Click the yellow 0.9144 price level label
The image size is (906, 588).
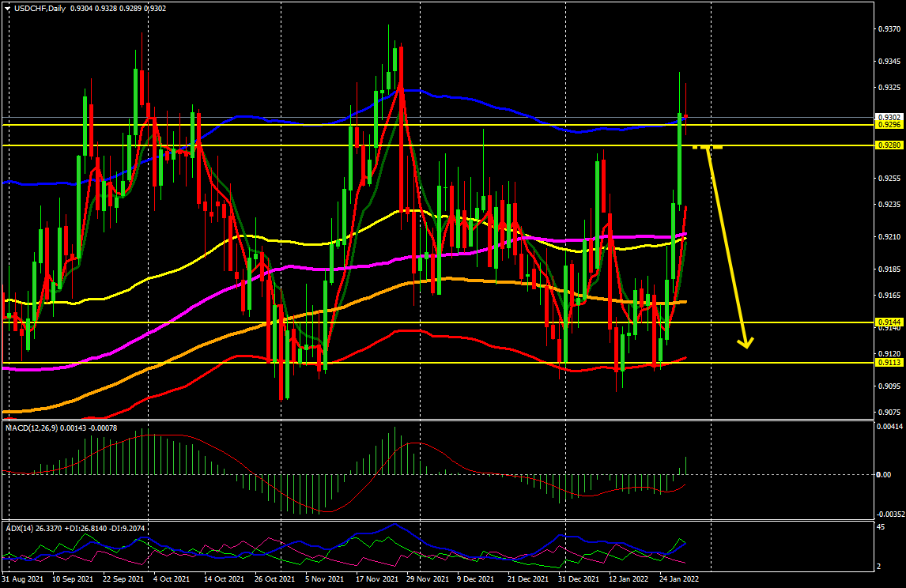click(x=889, y=322)
